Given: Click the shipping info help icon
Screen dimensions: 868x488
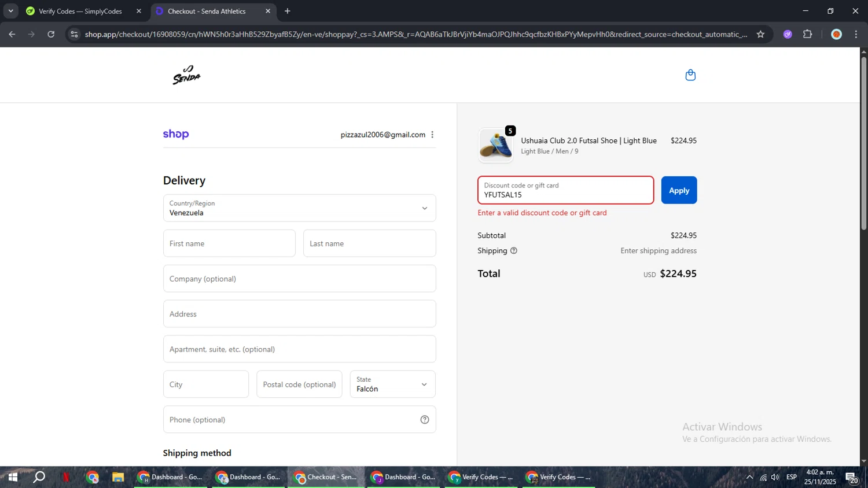Looking at the screenshot, I should 514,250.
